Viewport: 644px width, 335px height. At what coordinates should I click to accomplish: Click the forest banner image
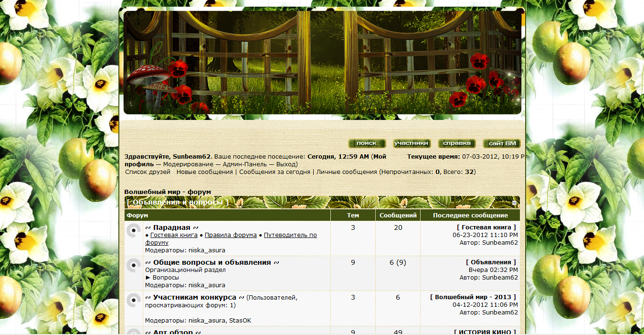(x=322, y=62)
